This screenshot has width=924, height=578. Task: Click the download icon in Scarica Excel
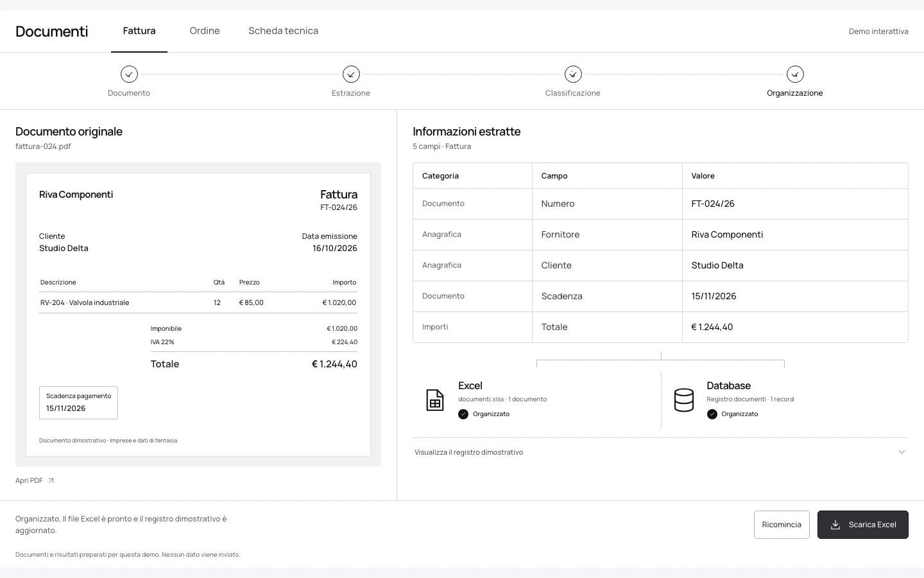click(835, 525)
